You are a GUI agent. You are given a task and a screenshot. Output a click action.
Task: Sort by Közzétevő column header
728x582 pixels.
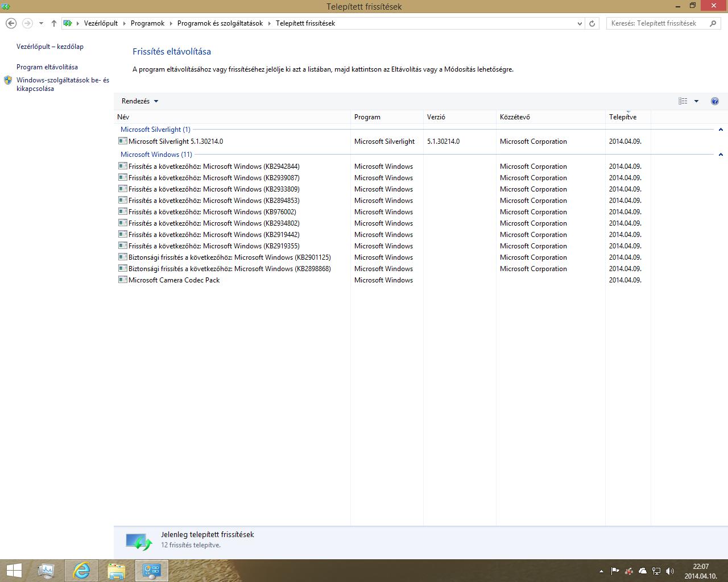(551, 117)
